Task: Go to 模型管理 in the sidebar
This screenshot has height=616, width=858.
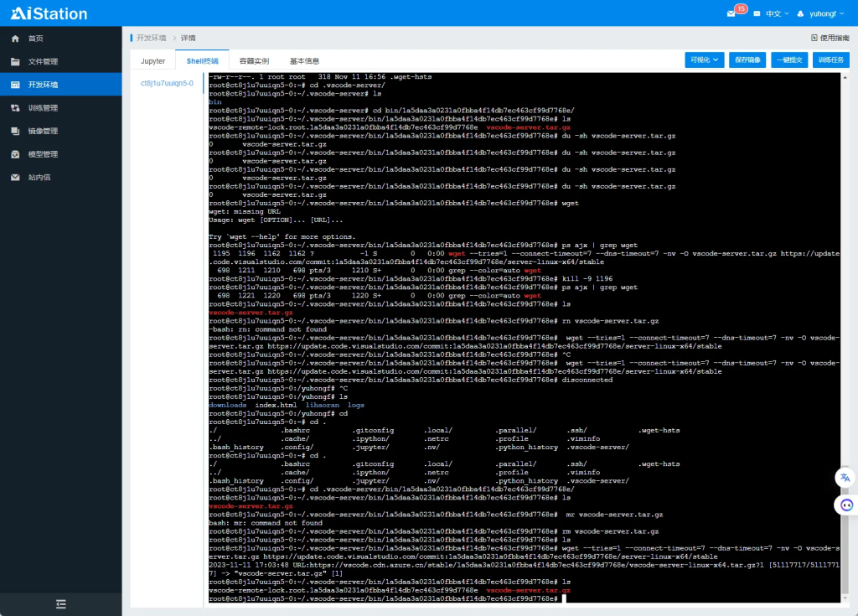Action: [43, 154]
